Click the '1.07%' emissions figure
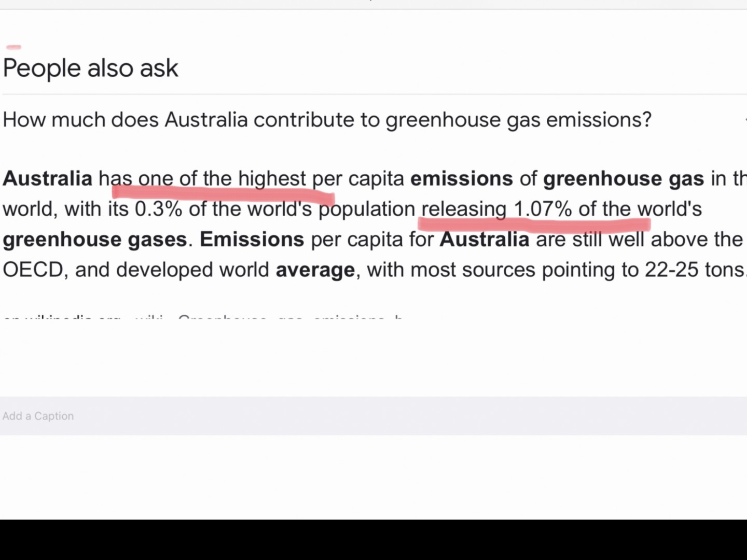Viewport: 747px width, 560px height. tap(543, 209)
